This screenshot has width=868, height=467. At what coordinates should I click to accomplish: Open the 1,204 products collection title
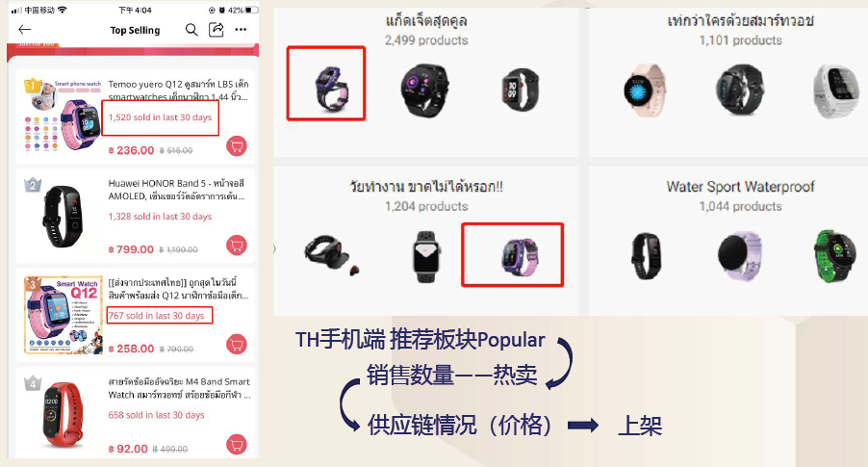point(426,187)
